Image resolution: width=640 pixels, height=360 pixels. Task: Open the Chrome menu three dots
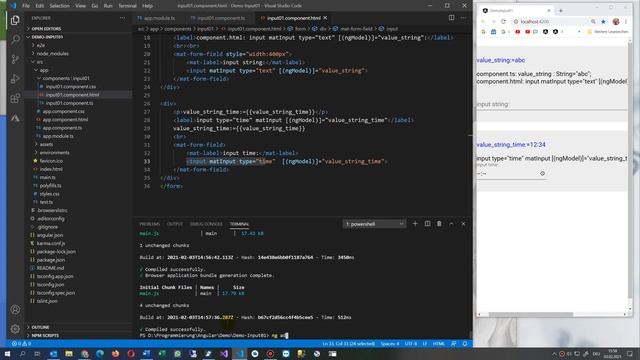(x=626, y=22)
